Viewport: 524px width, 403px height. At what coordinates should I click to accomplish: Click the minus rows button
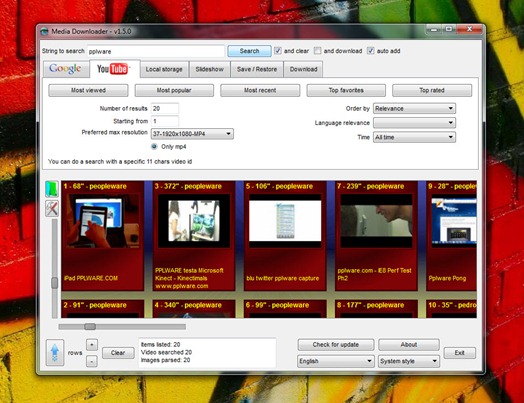(92, 361)
